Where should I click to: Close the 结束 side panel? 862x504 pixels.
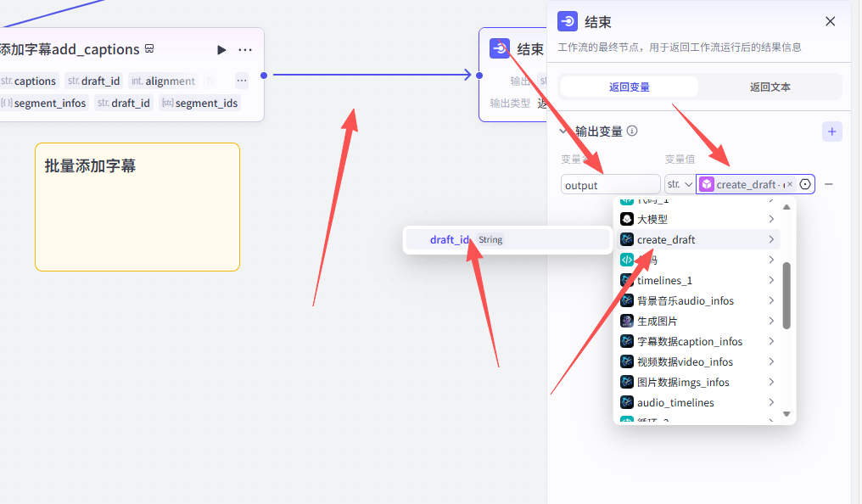[830, 22]
